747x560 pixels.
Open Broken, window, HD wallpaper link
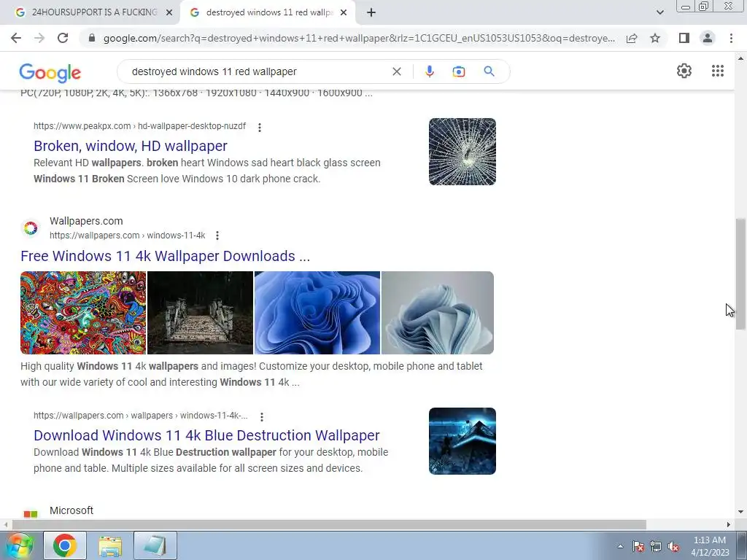pos(131,146)
